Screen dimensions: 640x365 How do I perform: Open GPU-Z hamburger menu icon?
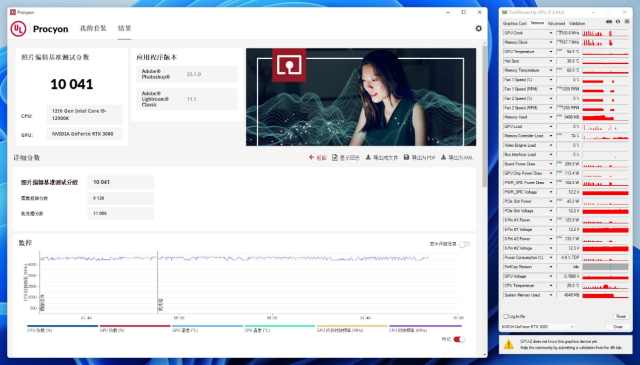point(627,22)
